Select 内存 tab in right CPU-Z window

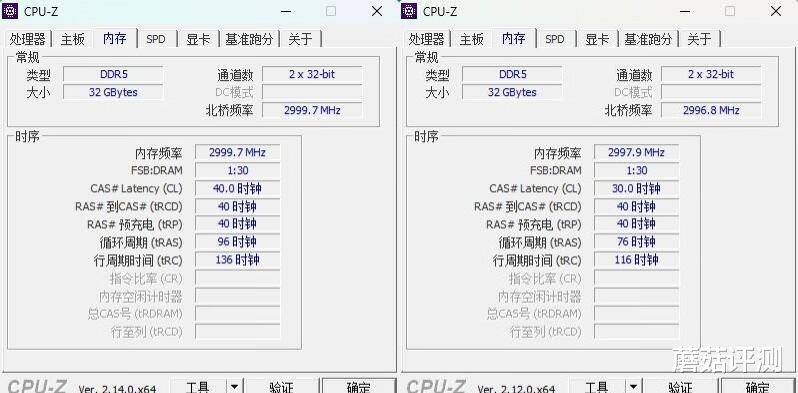pyautogui.click(x=514, y=38)
